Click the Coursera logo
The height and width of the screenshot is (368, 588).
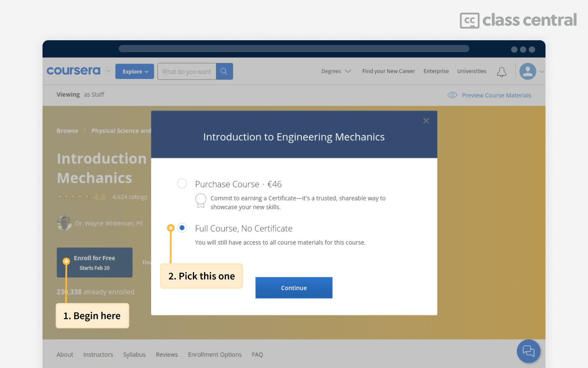pos(73,71)
